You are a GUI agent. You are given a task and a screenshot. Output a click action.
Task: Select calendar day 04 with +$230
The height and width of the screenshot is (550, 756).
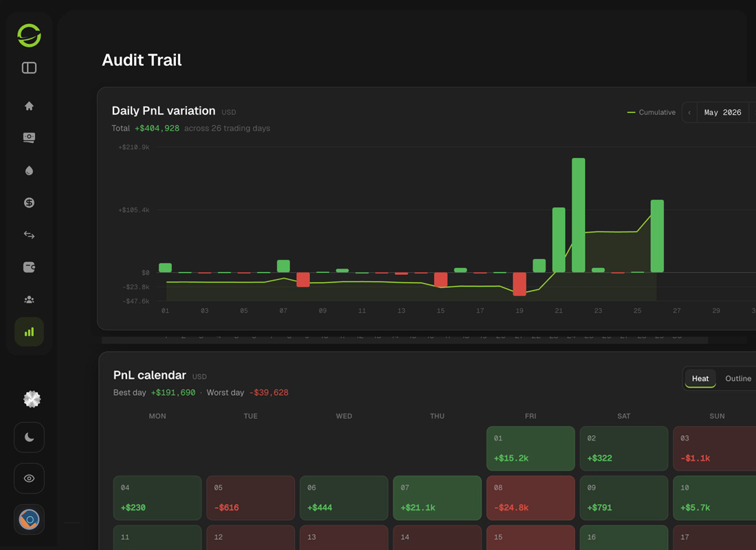tap(157, 498)
